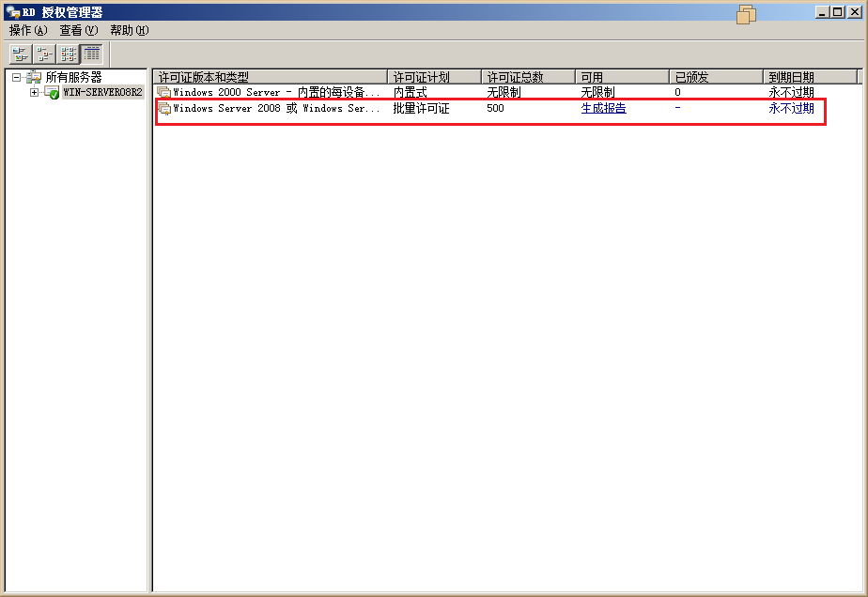Image resolution: width=868 pixels, height=597 pixels.
Task: Select WIN-SERVER08R2 in the server tree
Action: (x=103, y=92)
